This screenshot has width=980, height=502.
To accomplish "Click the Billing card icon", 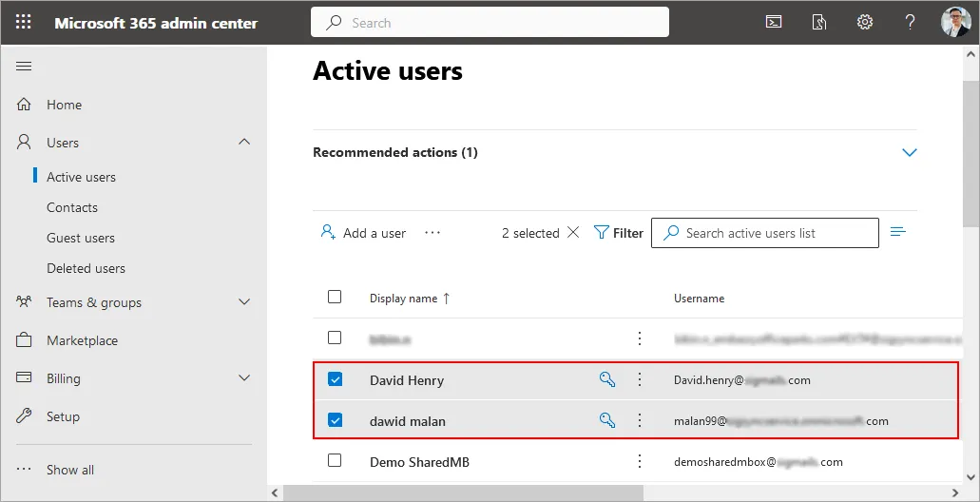I will click(x=24, y=377).
